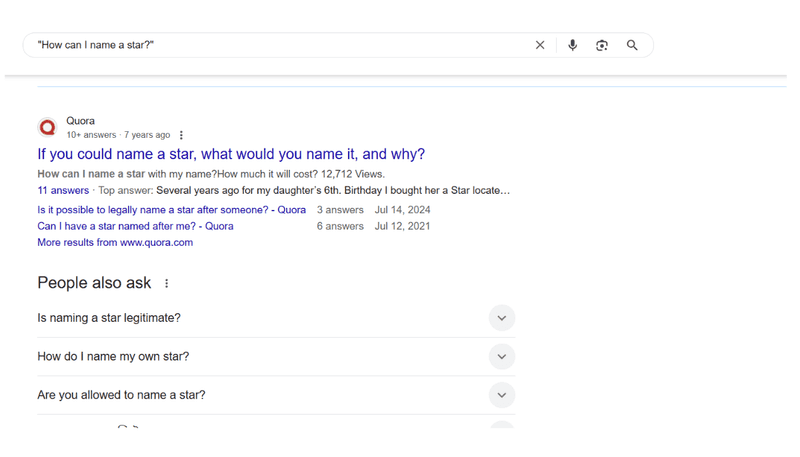Click the "10+ answers · 7 years ago" text
This screenshot has width=800, height=457.
[x=118, y=135]
